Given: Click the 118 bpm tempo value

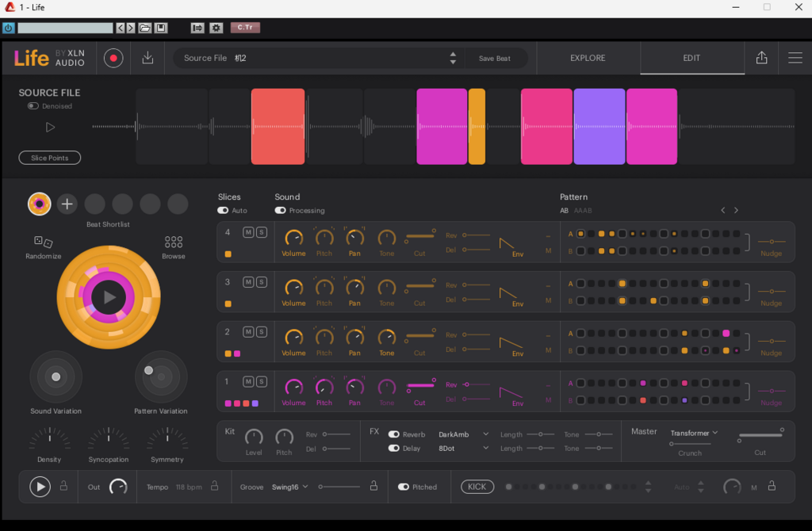Looking at the screenshot, I should 189,487.
